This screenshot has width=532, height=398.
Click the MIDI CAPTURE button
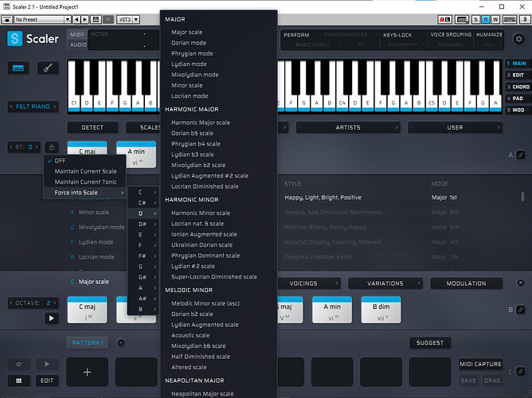(x=480, y=364)
